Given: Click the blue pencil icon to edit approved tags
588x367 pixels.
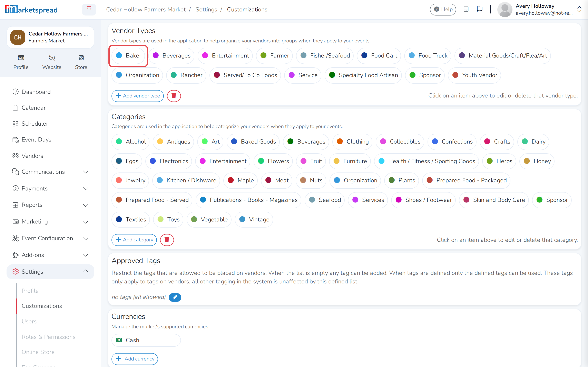Looking at the screenshot, I should coord(175,297).
